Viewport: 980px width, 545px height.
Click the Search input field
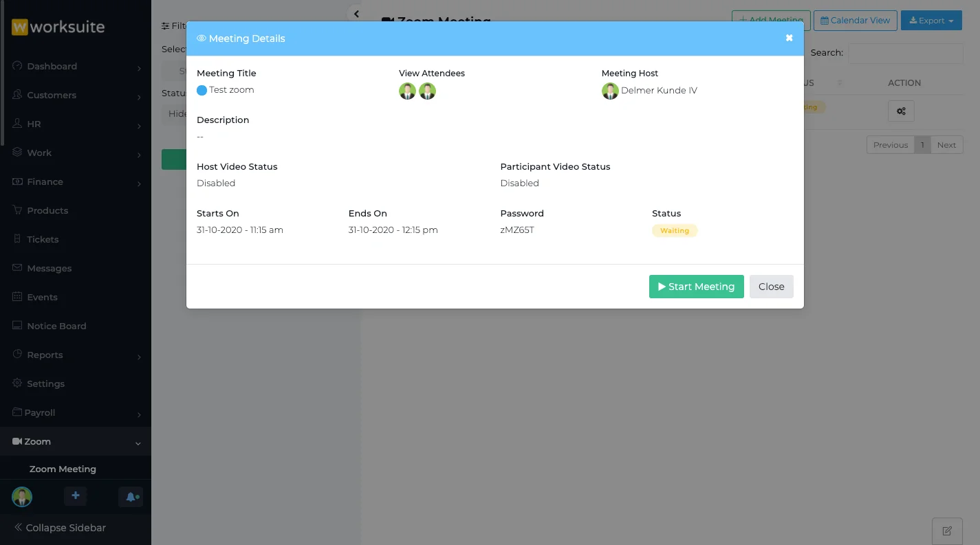905,53
